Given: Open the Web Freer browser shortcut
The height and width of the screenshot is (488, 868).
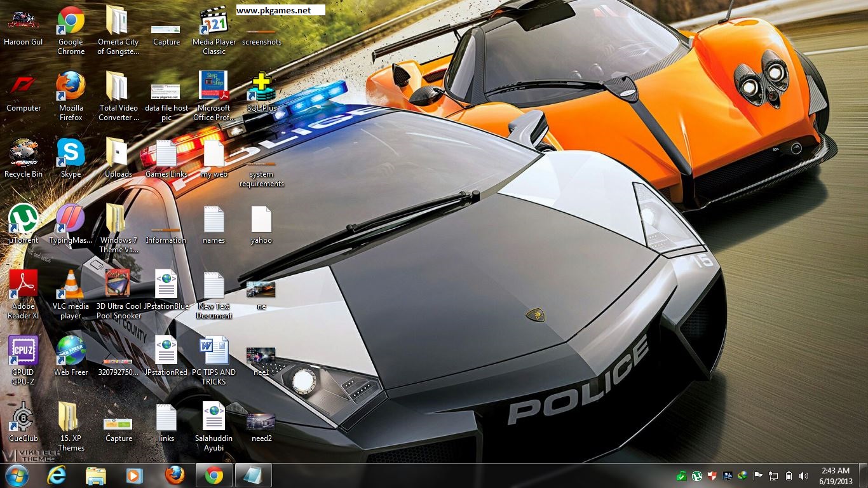Looking at the screenshot, I should click(71, 357).
